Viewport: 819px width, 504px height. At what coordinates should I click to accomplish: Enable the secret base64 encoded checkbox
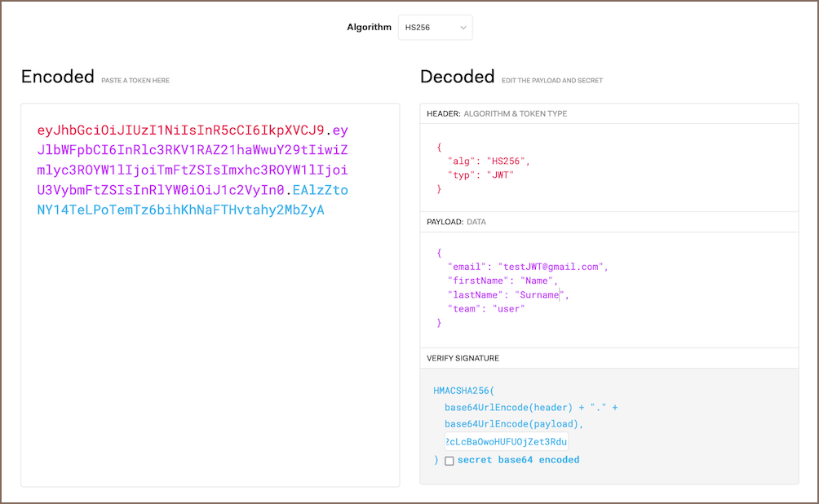click(x=449, y=461)
